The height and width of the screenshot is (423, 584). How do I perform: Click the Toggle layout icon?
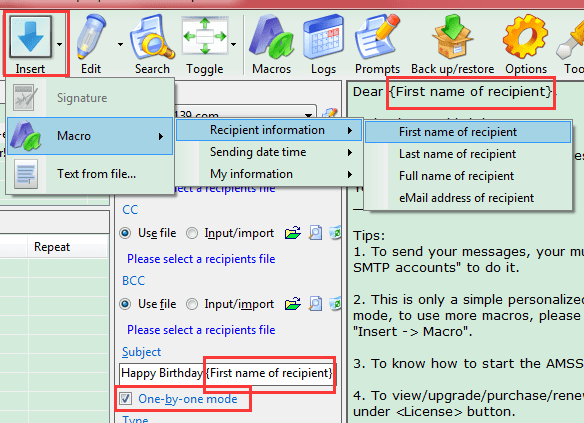(x=204, y=36)
